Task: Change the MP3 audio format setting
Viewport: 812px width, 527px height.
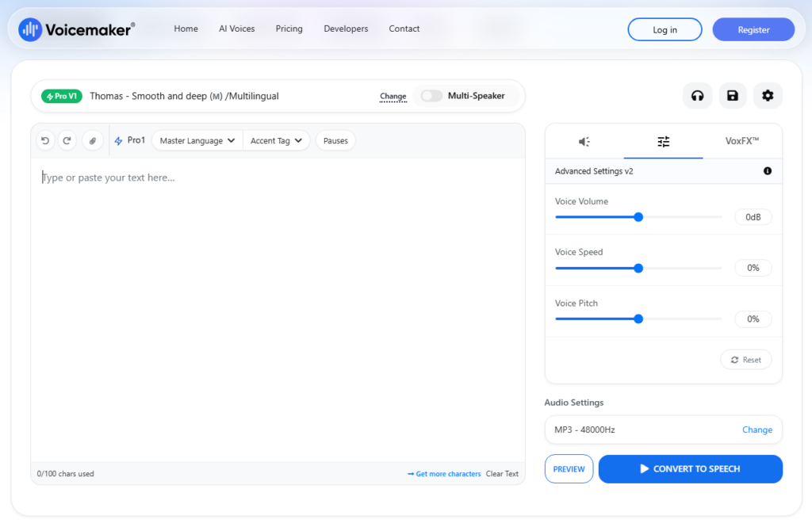Action: (x=757, y=430)
